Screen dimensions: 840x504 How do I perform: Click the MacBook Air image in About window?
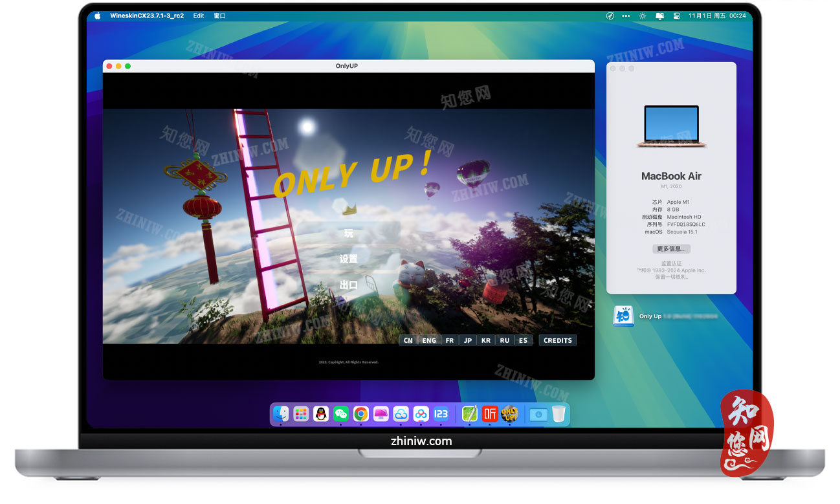(x=671, y=126)
